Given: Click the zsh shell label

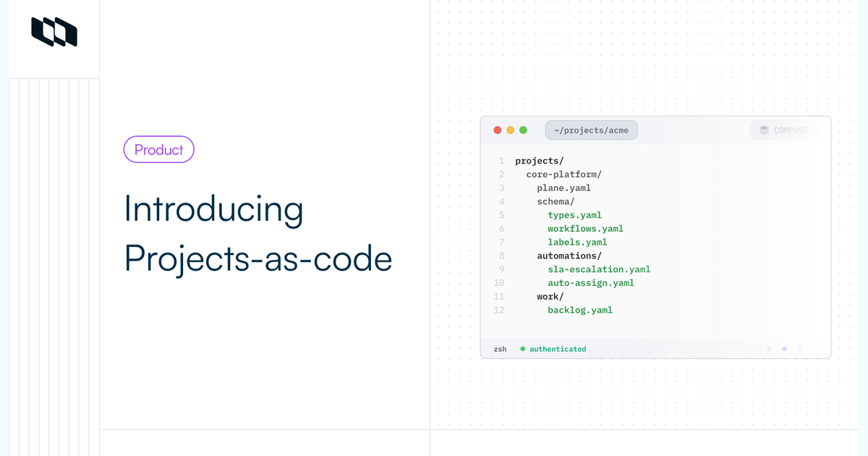Looking at the screenshot, I should click(x=501, y=349).
